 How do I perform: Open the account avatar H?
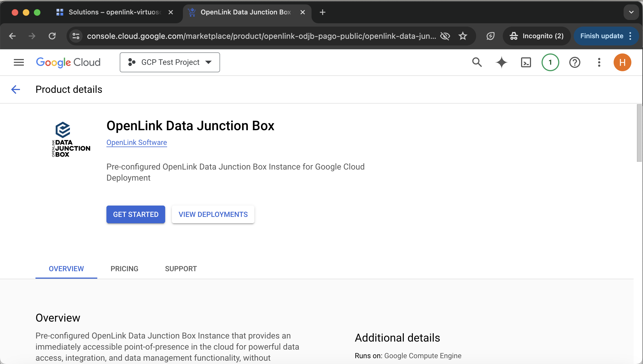pyautogui.click(x=622, y=62)
